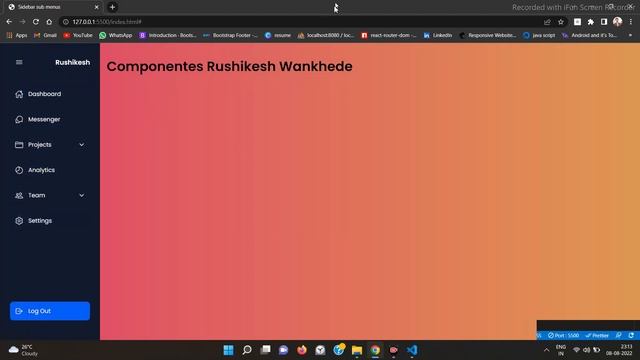Open the Chrome profile avatar
The image size is (640, 360).
point(617,22)
